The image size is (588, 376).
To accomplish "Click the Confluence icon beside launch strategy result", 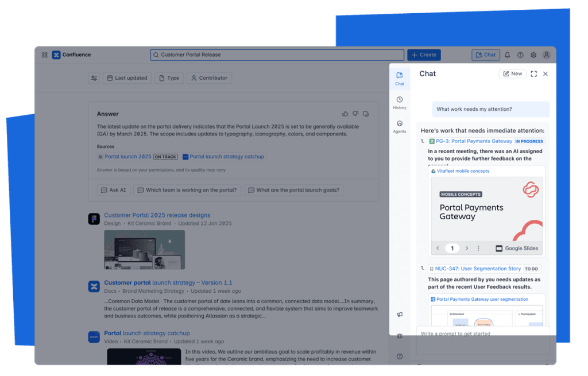I will pyautogui.click(x=94, y=286).
